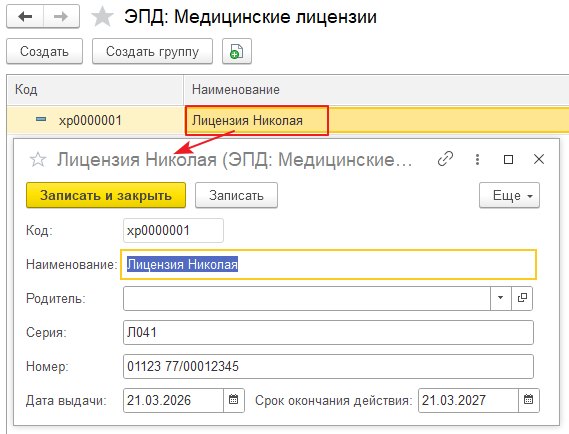
Task: Click the Код input field in the dialog
Action: pyautogui.click(x=173, y=230)
